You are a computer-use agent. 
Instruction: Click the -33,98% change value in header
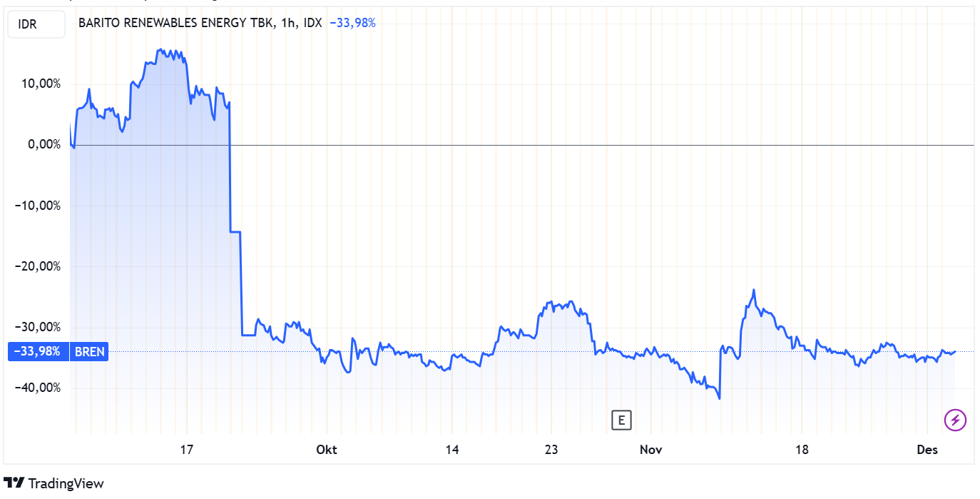(352, 23)
